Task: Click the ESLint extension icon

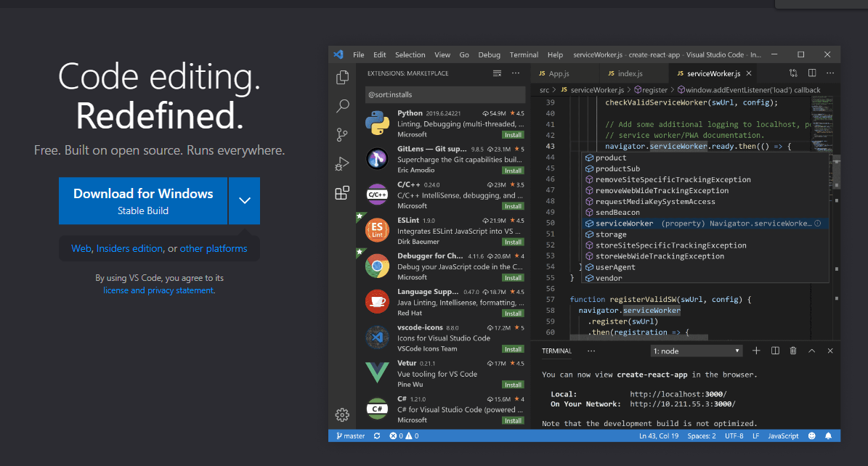Action: 377,230
